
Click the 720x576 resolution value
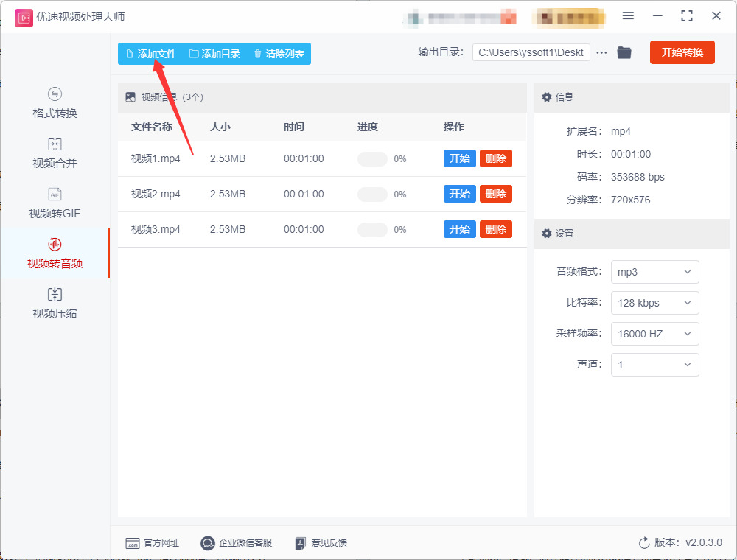[630, 200]
